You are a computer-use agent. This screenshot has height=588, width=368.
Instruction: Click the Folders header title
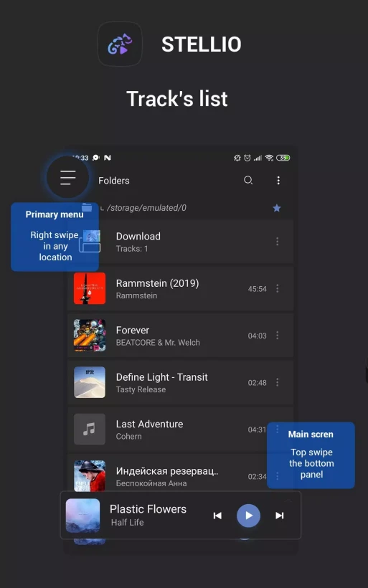(113, 181)
